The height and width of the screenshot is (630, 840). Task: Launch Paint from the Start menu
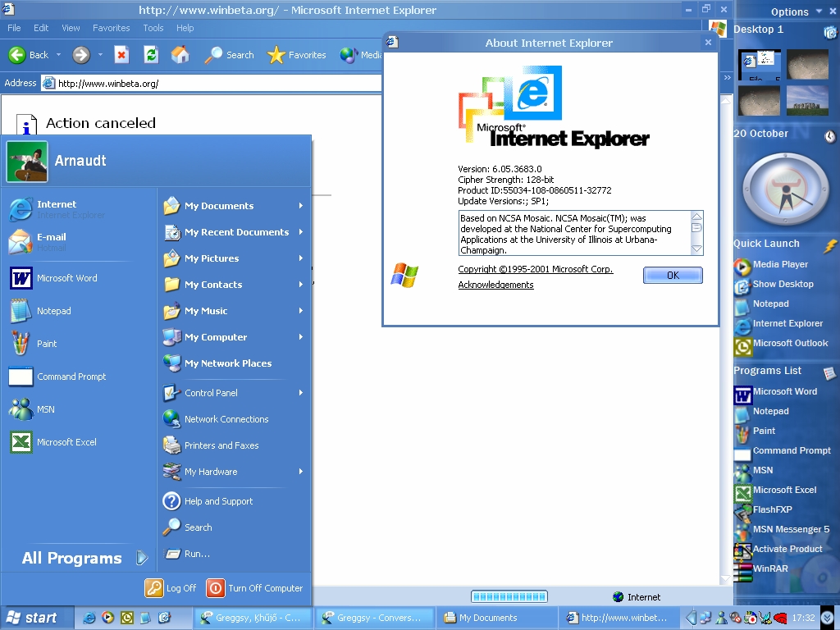click(x=47, y=344)
